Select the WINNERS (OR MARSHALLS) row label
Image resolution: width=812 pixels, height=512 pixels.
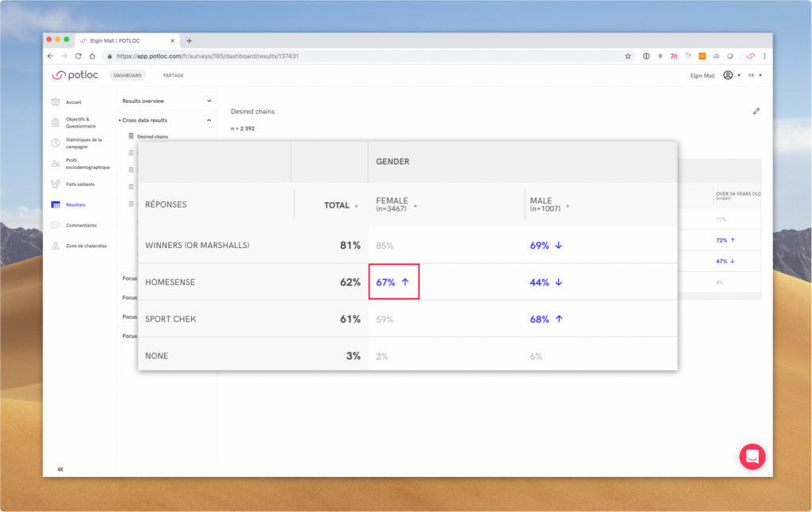[197, 246]
